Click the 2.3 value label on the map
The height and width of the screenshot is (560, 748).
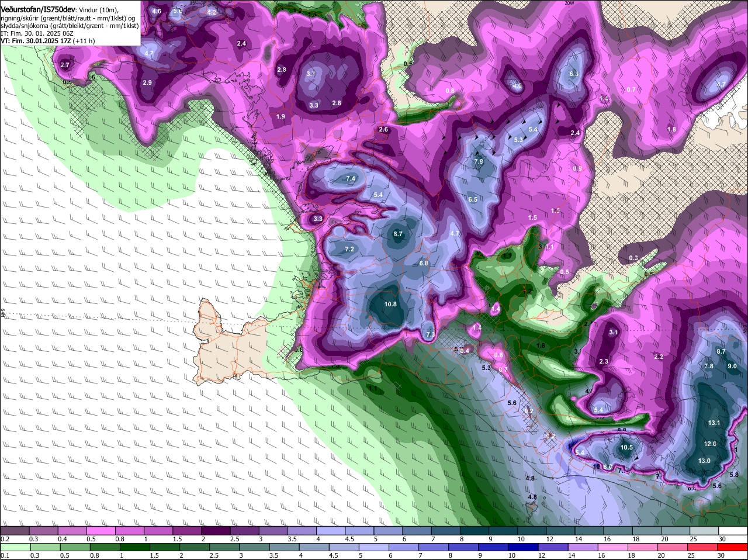pyautogui.click(x=604, y=361)
